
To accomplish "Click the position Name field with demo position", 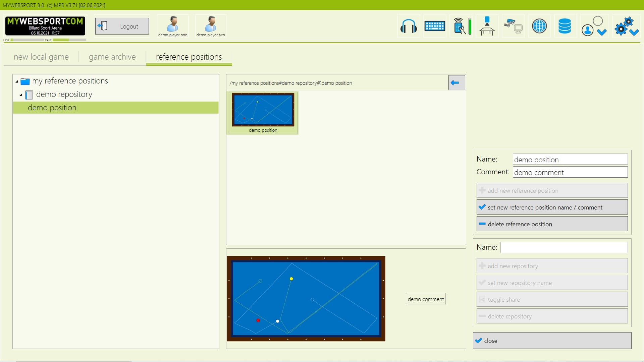I will (x=570, y=159).
